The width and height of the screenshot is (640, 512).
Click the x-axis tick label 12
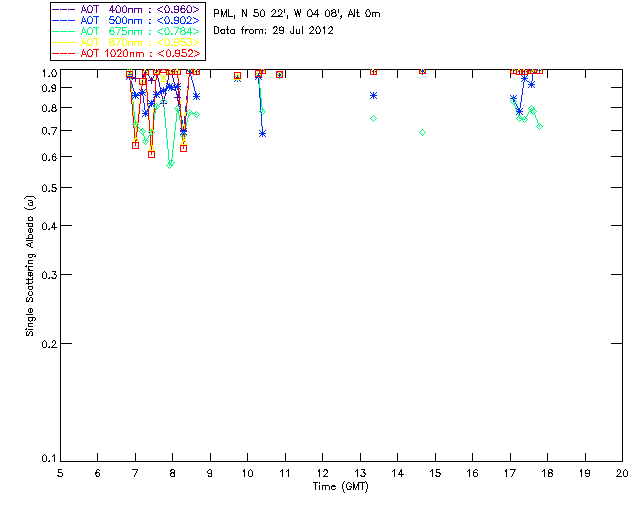point(322,473)
